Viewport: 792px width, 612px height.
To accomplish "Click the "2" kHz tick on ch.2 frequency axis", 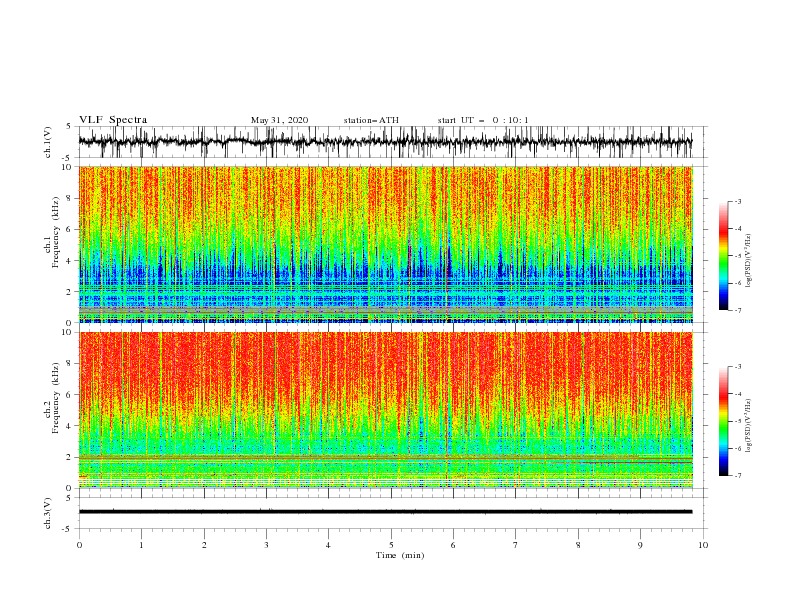I will click(x=70, y=457).
